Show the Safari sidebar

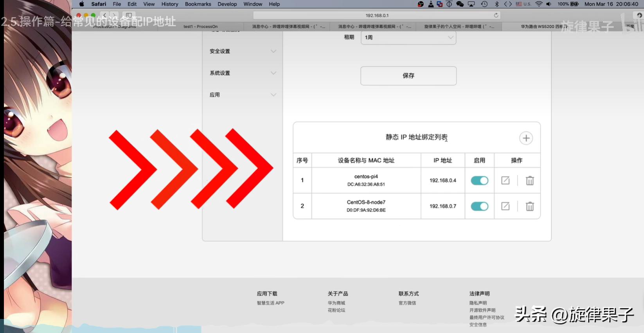[x=129, y=15]
